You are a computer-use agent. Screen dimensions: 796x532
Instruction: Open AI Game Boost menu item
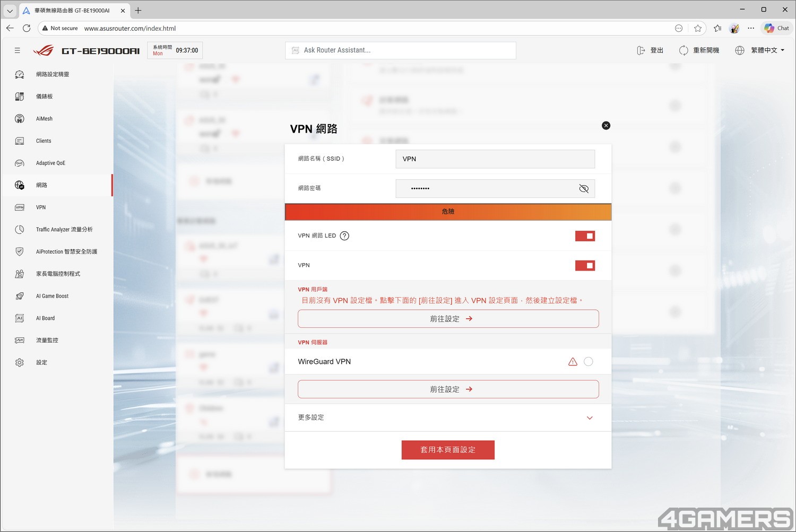tap(52, 296)
